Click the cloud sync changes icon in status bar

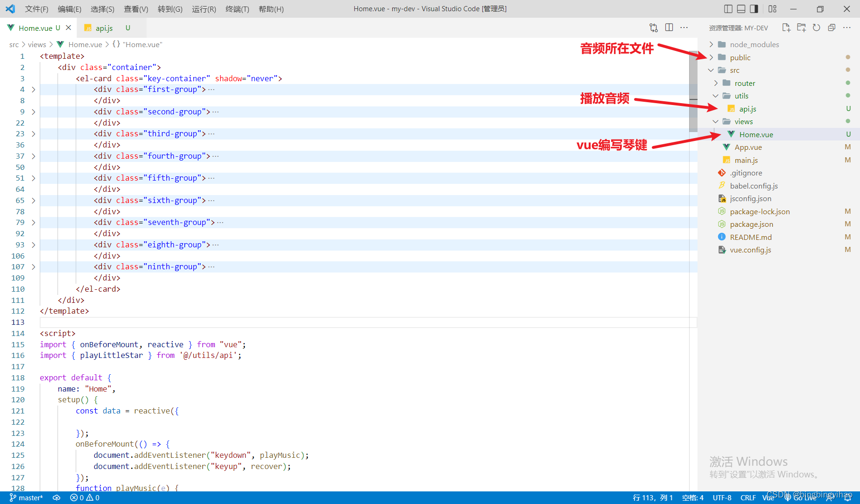[56, 497]
